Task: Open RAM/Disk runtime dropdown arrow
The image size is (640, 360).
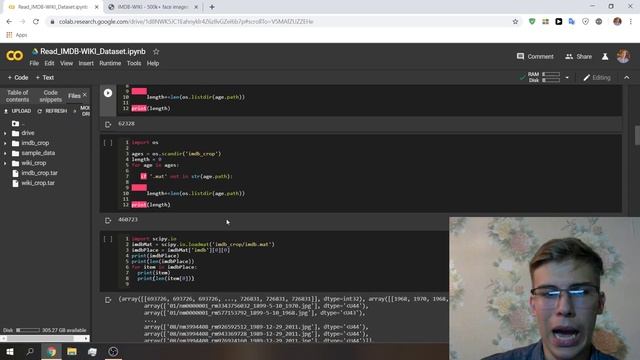Action: click(x=567, y=78)
